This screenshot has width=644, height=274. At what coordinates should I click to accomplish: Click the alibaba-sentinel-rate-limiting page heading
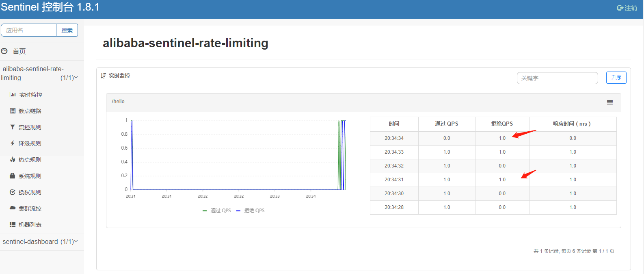[x=186, y=43]
